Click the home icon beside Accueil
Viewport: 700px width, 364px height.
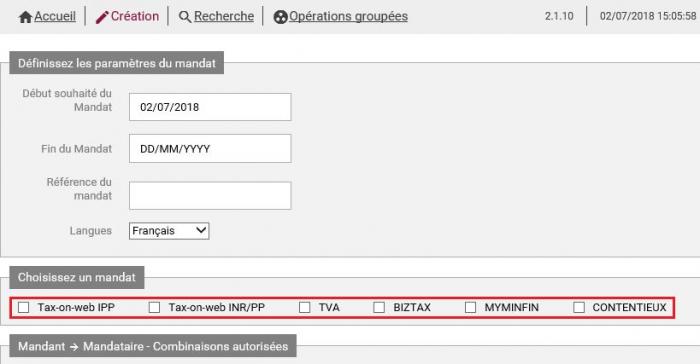tap(25, 17)
